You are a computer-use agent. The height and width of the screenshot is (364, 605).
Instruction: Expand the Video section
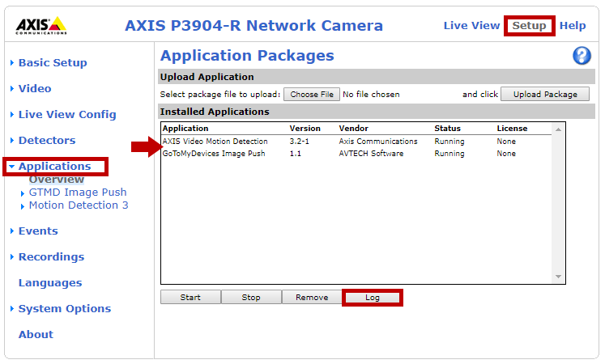[35, 89]
